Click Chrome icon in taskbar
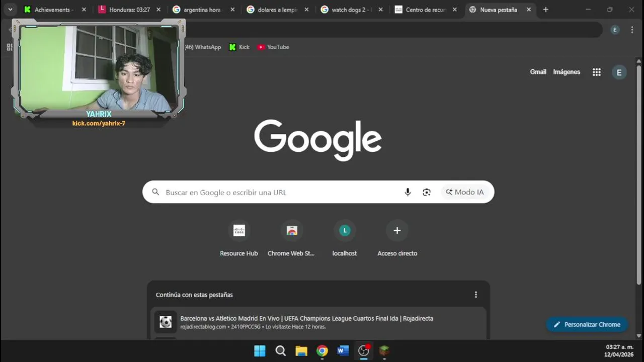The height and width of the screenshot is (362, 644). pos(322,351)
